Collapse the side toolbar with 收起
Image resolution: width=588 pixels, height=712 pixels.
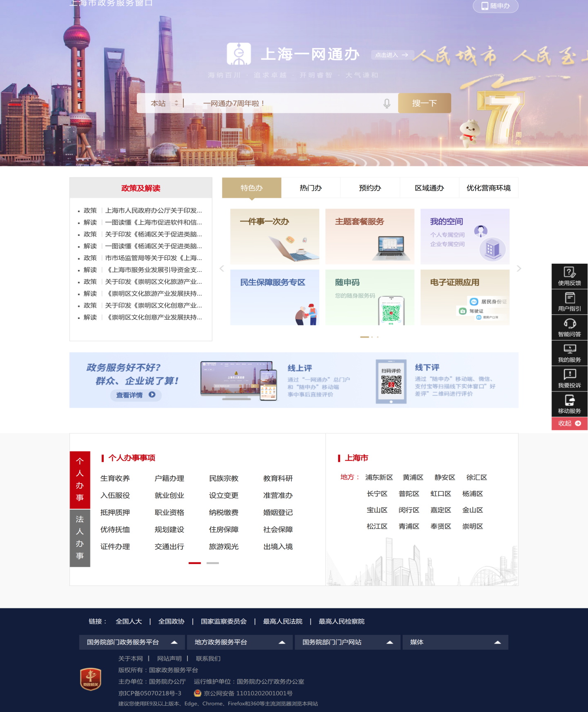(x=569, y=423)
